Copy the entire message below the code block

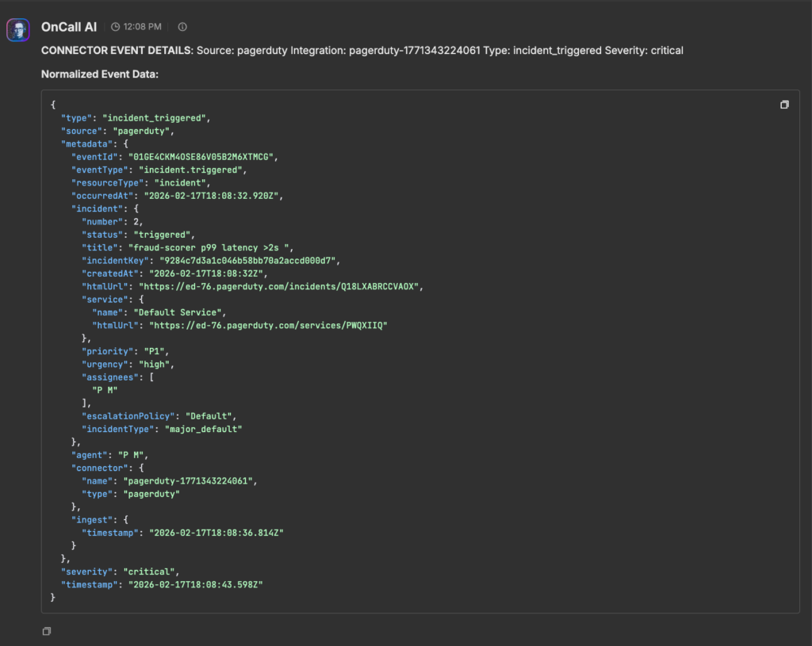[47, 631]
